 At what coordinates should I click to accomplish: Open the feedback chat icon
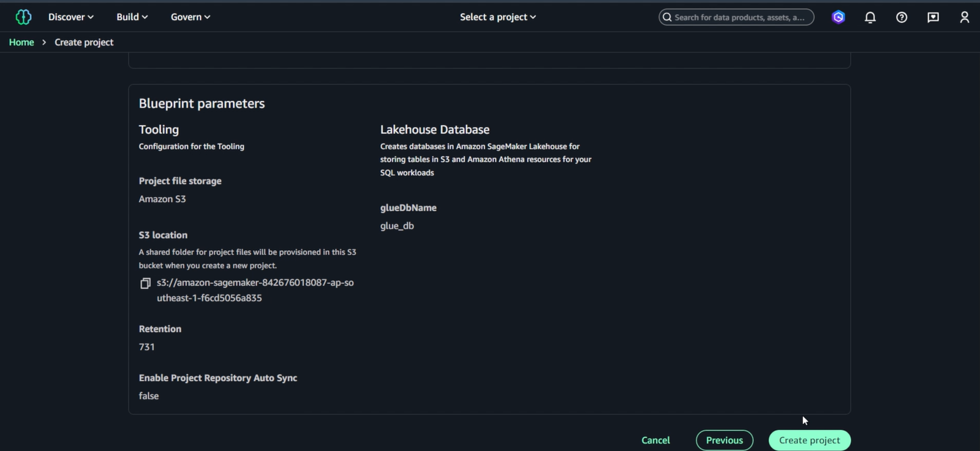pyautogui.click(x=933, y=17)
